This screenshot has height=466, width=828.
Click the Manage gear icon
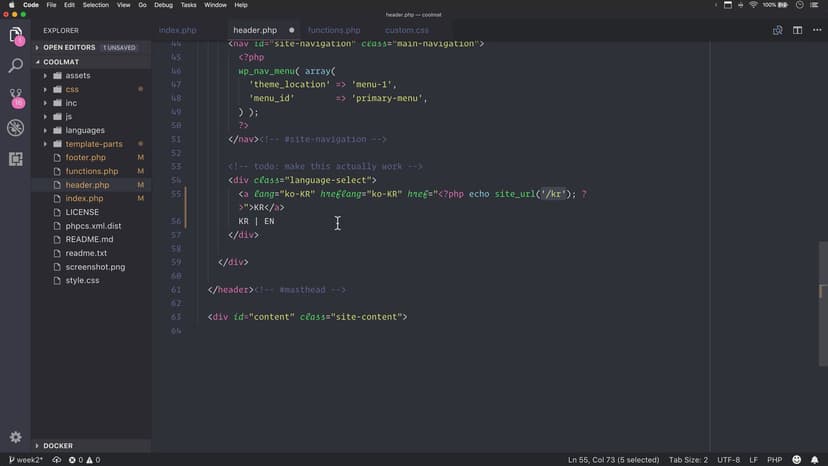click(x=15, y=437)
